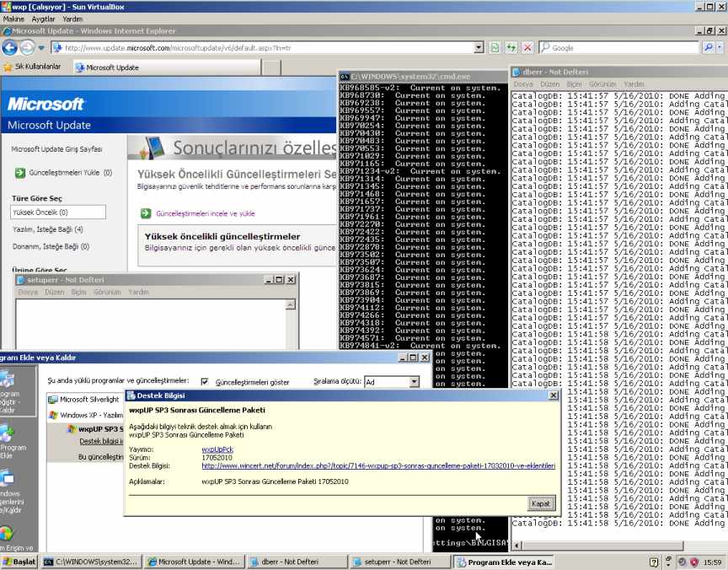Click green arrow beside Güncelleştirmeleri incele ve yükle

[x=146, y=213]
